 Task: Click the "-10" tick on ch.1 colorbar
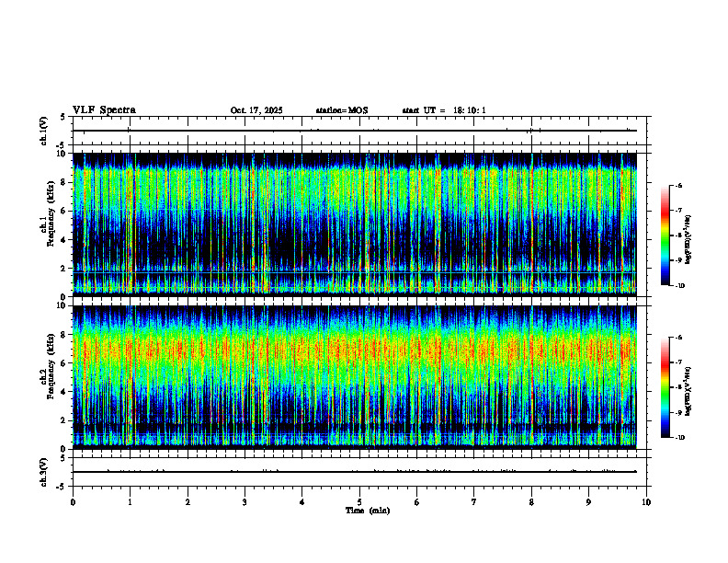680,286
